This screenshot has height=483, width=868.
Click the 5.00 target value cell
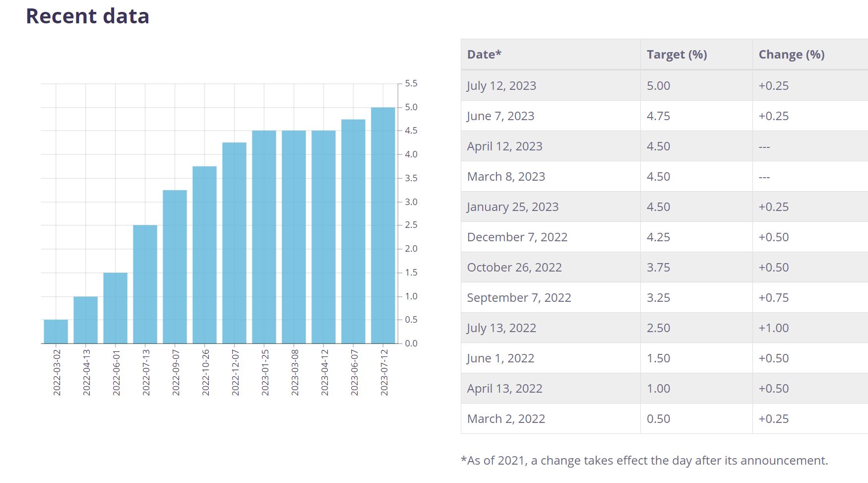point(696,85)
